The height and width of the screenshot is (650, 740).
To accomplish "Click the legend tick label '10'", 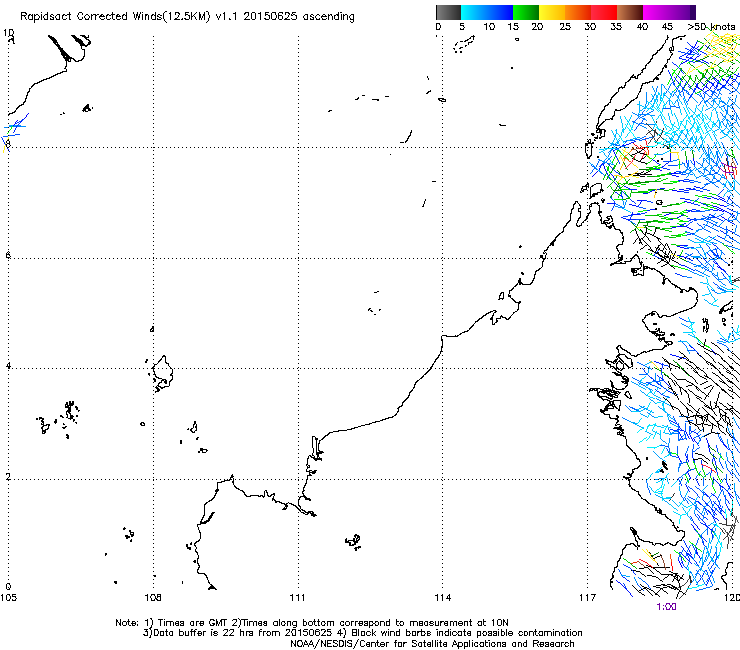I will click(489, 27).
